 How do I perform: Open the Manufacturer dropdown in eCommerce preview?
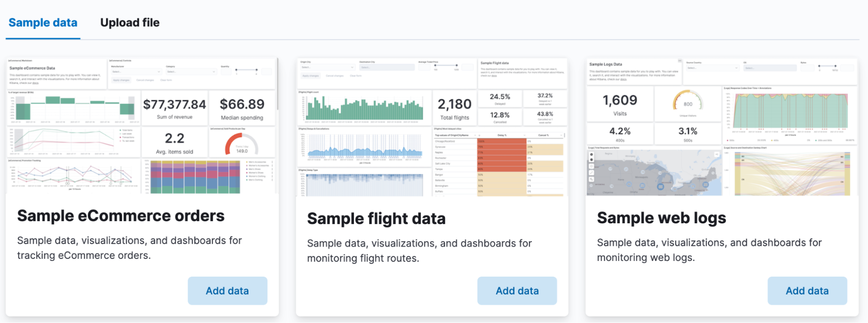coord(136,72)
